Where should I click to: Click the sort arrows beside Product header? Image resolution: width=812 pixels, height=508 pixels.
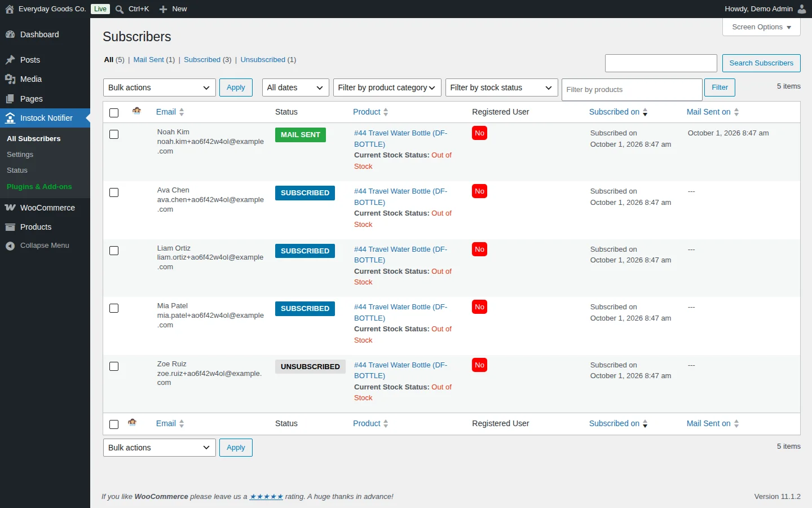pos(386,112)
